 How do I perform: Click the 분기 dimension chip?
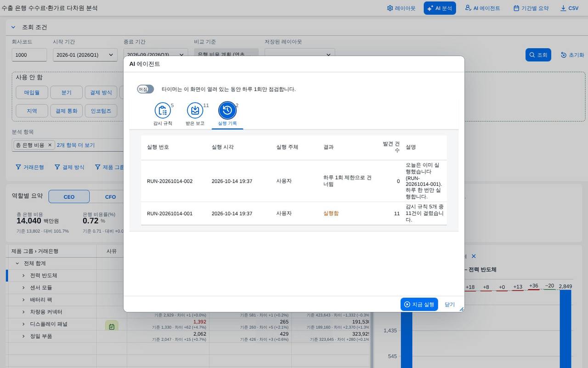pos(67,92)
